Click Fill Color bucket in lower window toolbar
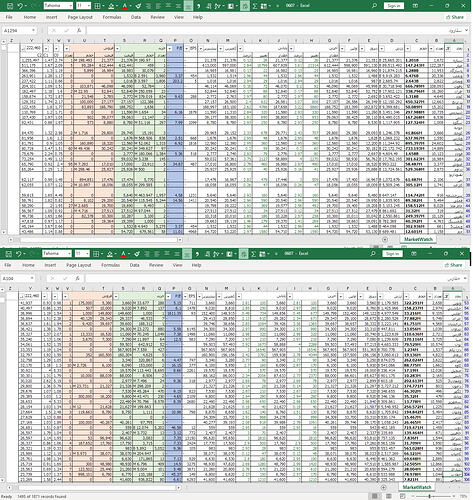 pos(110,254)
